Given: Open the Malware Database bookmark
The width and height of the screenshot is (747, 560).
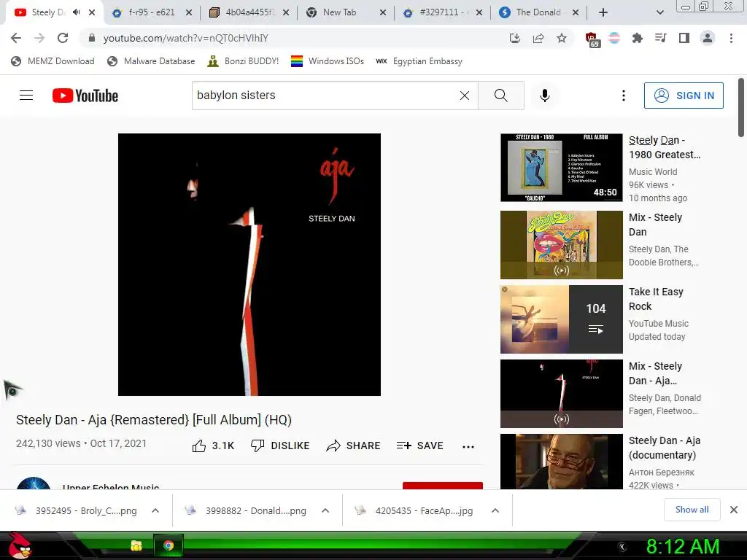Looking at the screenshot, I should tap(151, 61).
